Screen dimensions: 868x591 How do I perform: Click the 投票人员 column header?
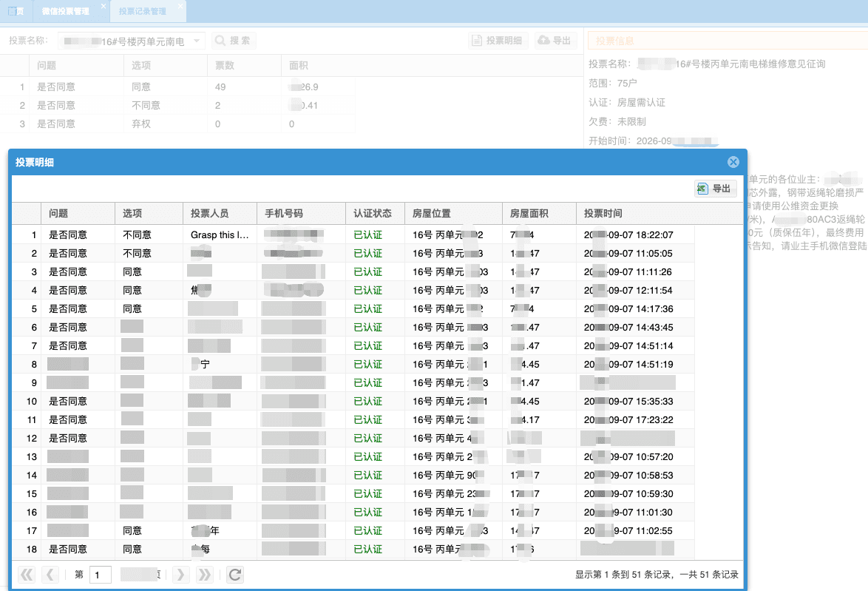coord(220,213)
